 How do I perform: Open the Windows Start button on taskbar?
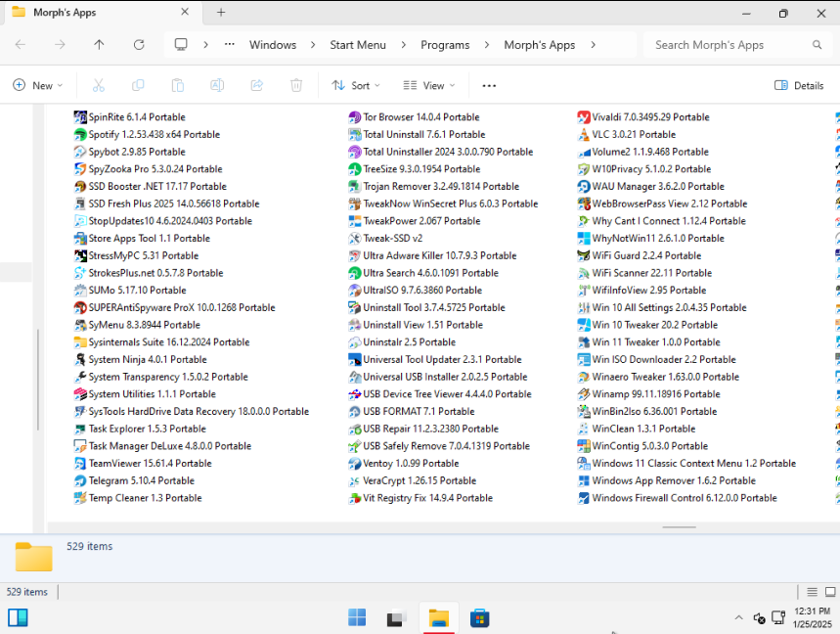357,618
